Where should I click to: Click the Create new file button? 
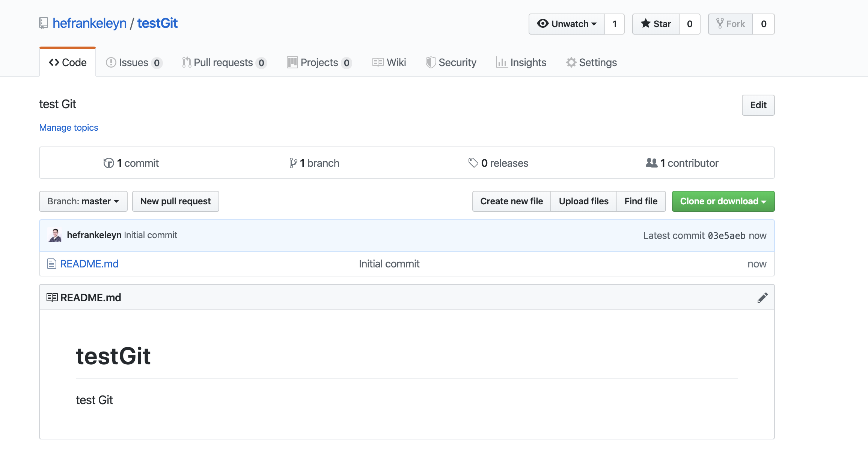click(x=511, y=201)
